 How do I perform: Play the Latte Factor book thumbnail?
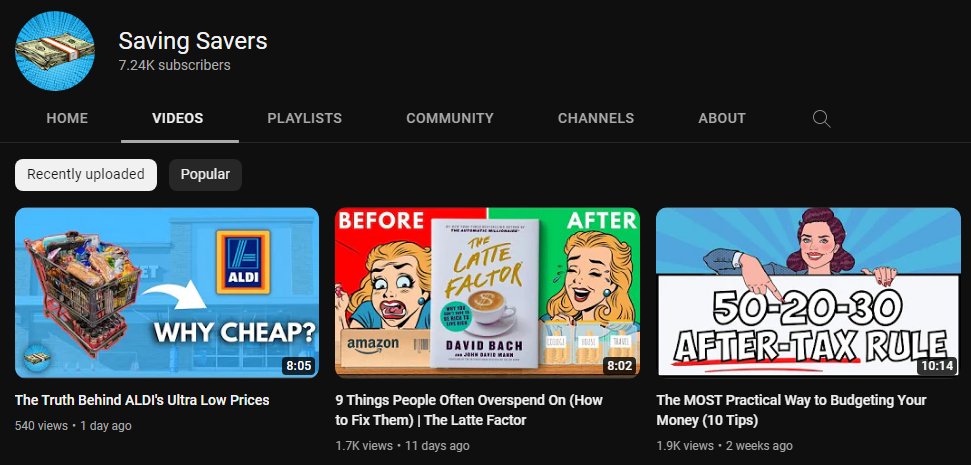487,292
